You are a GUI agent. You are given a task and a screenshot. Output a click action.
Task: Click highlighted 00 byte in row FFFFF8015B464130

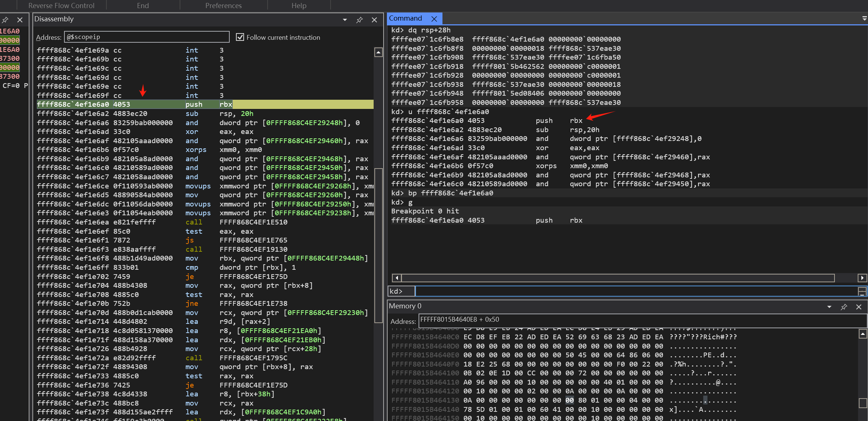click(569, 400)
